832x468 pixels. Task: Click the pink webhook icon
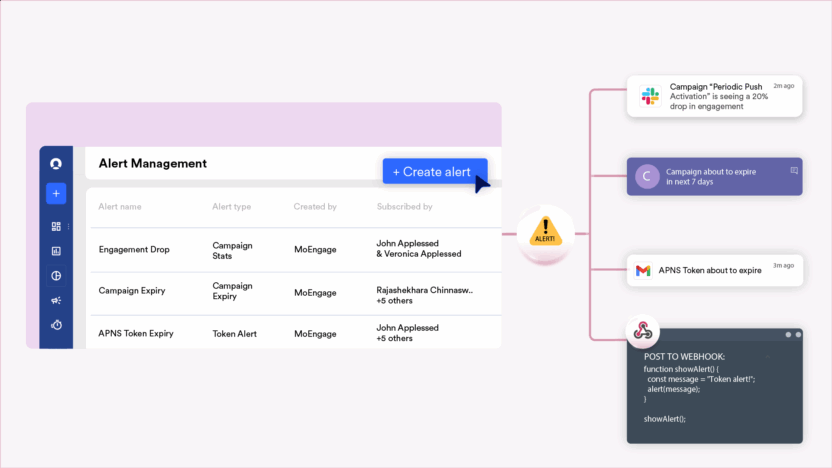tap(642, 331)
